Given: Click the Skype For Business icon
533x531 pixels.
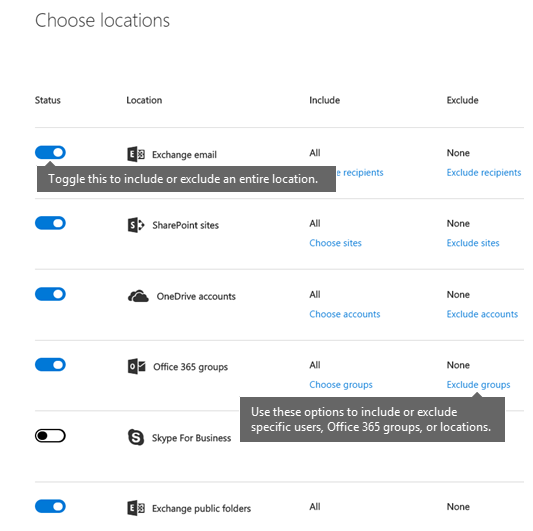Looking at the screenshot, I should (136, 437).
